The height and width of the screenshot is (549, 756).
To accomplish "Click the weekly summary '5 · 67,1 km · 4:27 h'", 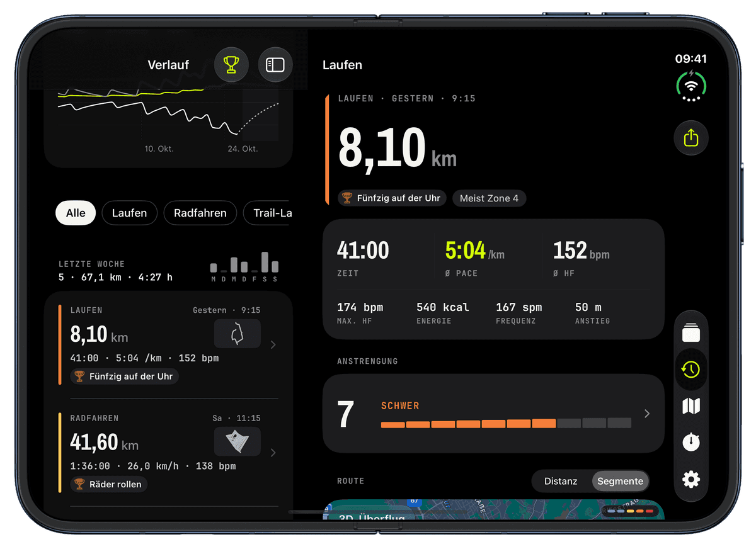I will coord(115,277).
